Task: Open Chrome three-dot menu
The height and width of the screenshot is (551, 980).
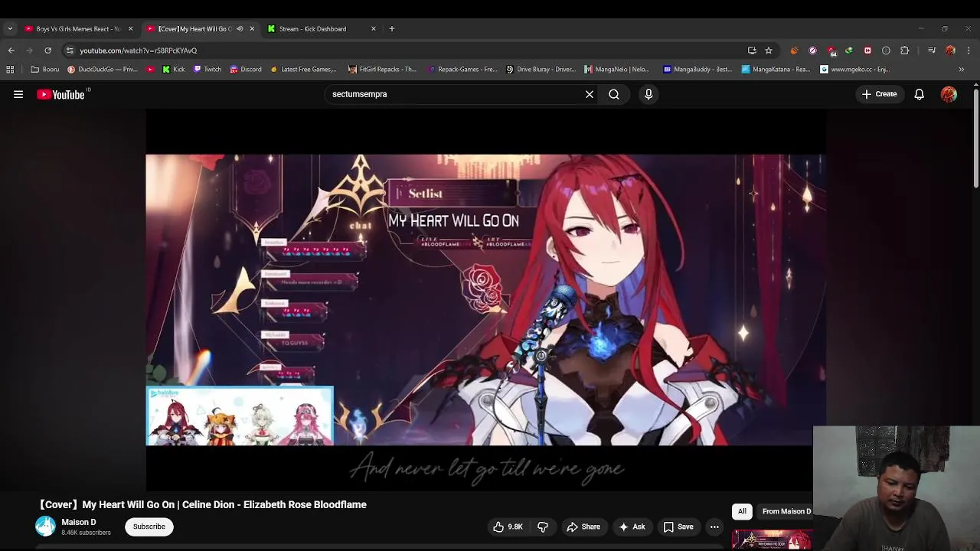Action: point(969,51)
